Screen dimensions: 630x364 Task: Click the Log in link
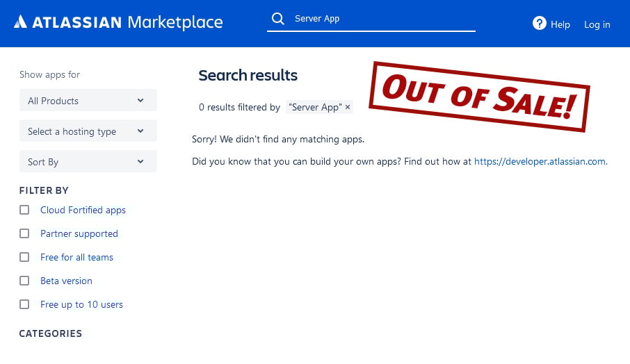[x=597, y=24]
